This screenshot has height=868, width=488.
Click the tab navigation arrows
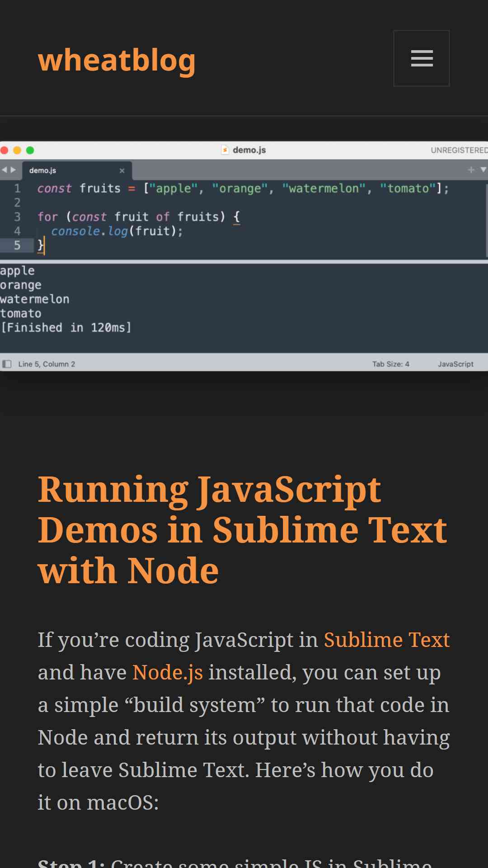[x=9, y=170]
